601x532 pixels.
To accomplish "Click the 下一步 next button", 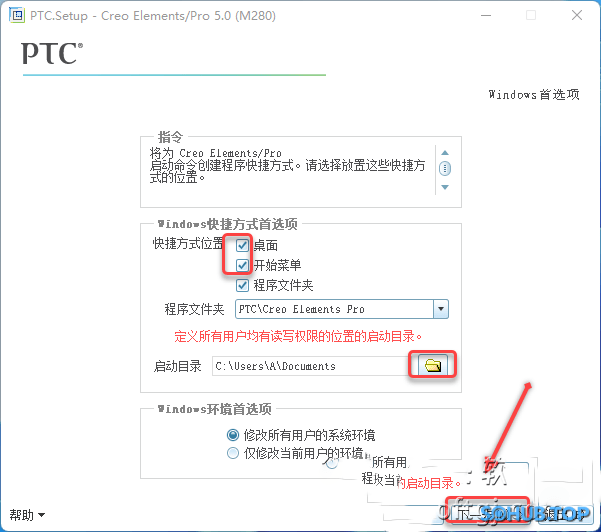I will pos(488,513).
